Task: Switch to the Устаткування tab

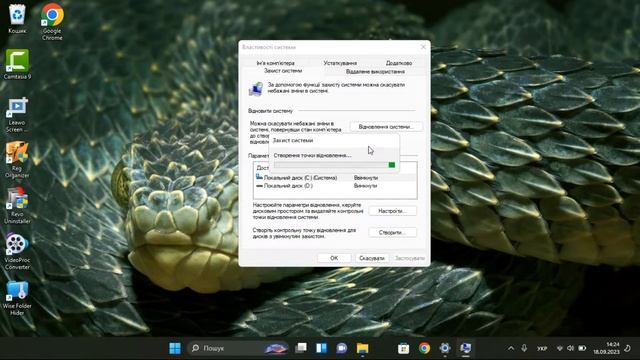Action: 340,63
